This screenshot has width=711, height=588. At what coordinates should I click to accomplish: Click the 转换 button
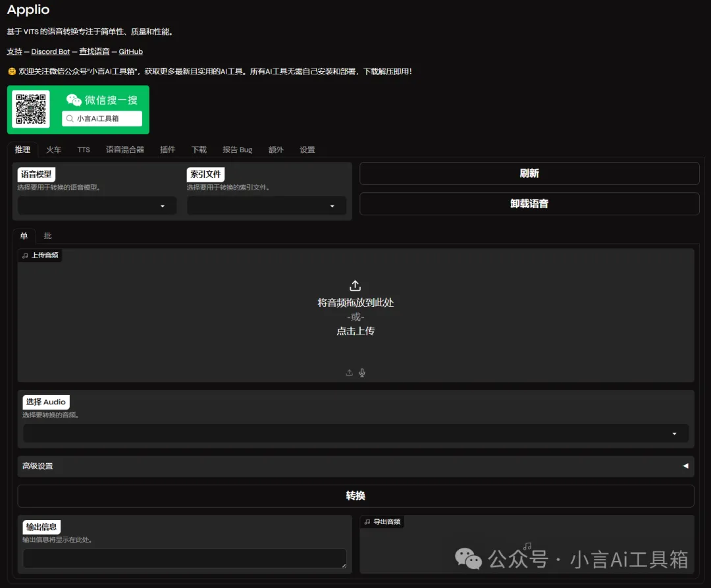click(355, 496)
